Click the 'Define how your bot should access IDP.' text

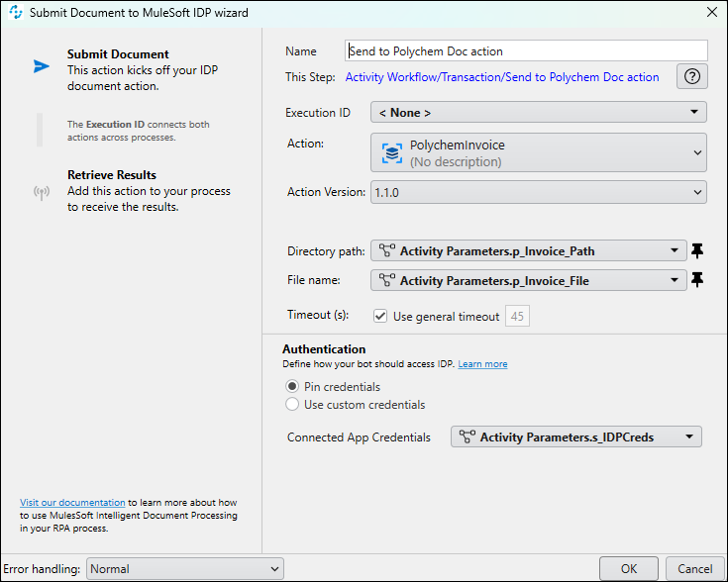(368, 364)
